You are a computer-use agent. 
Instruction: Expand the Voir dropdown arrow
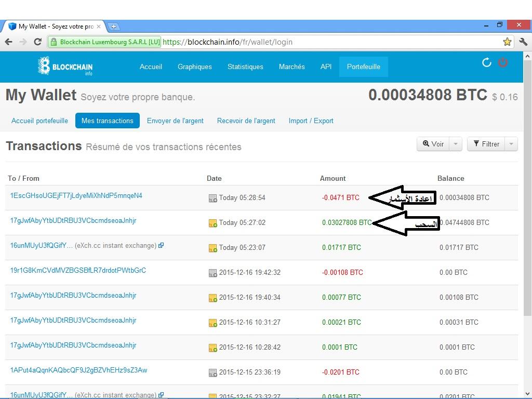455,144
